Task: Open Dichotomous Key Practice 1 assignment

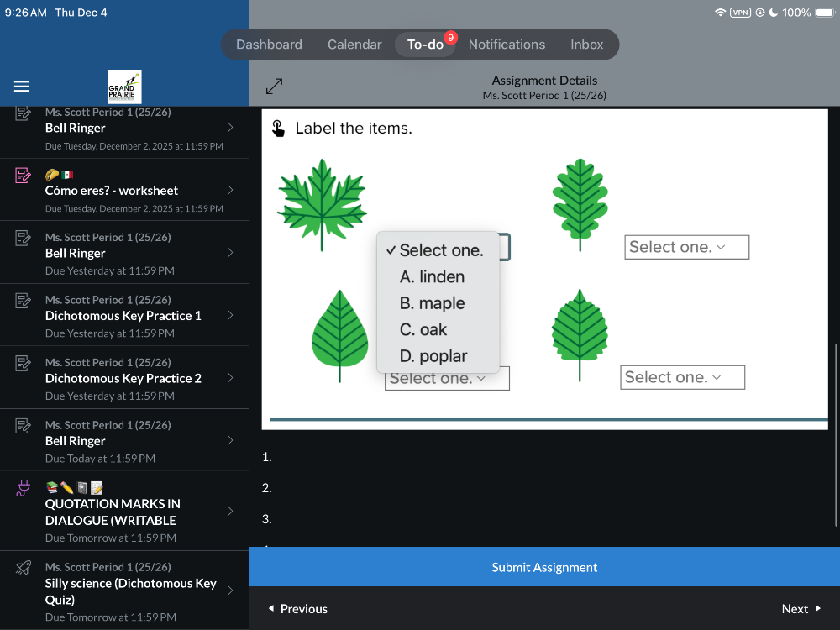Action: [x=123, y=316]
